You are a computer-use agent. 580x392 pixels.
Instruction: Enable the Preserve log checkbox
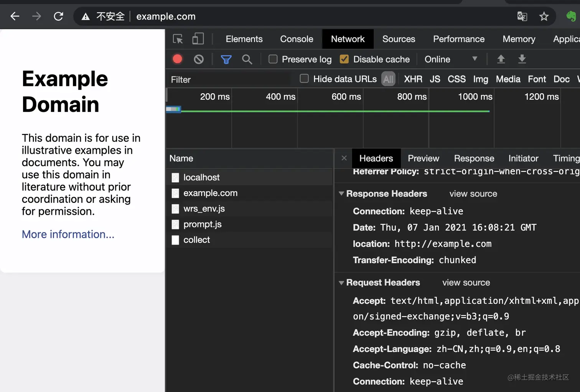click(273, 59)
